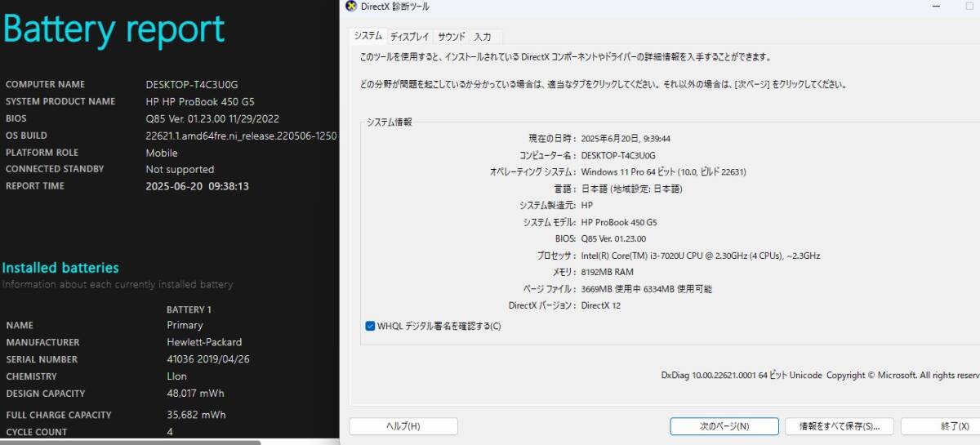Click chemistry value LIon
Viewport: 980px width, 445px height.
click(176, 376)
